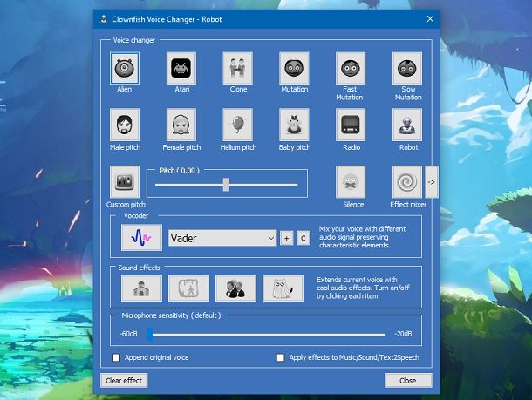Toggle the church reverb sound effect
The height and width of the screenshot is (400, 532).
[x=141, y=288]
